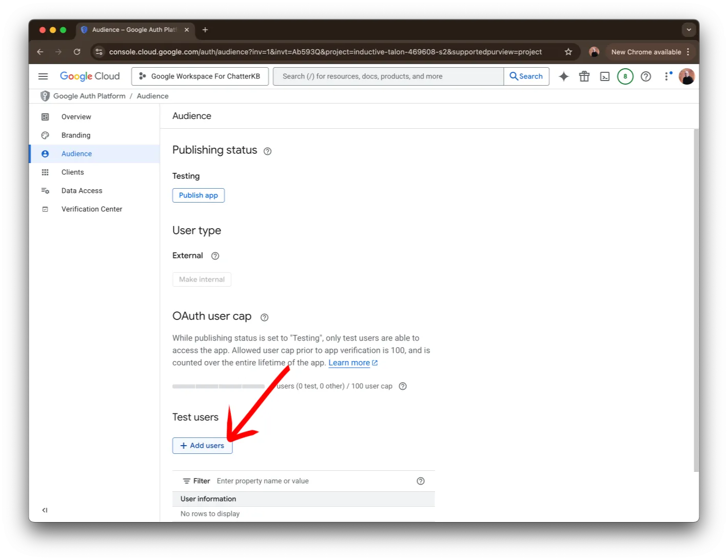
Task: Click the 'Testing' status text
Action: [x=186, y=176]
